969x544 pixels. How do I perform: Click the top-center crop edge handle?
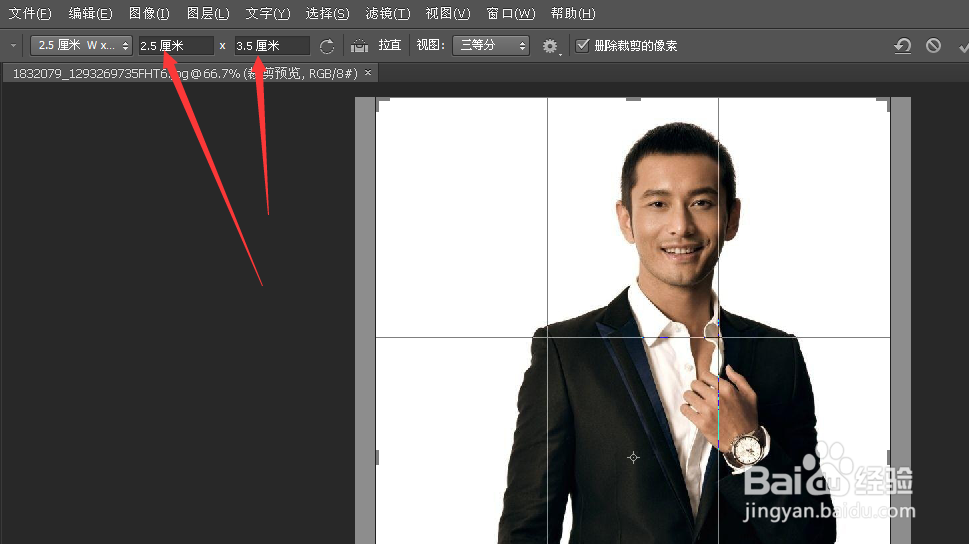pyautogui.click(x=633, y=99)
